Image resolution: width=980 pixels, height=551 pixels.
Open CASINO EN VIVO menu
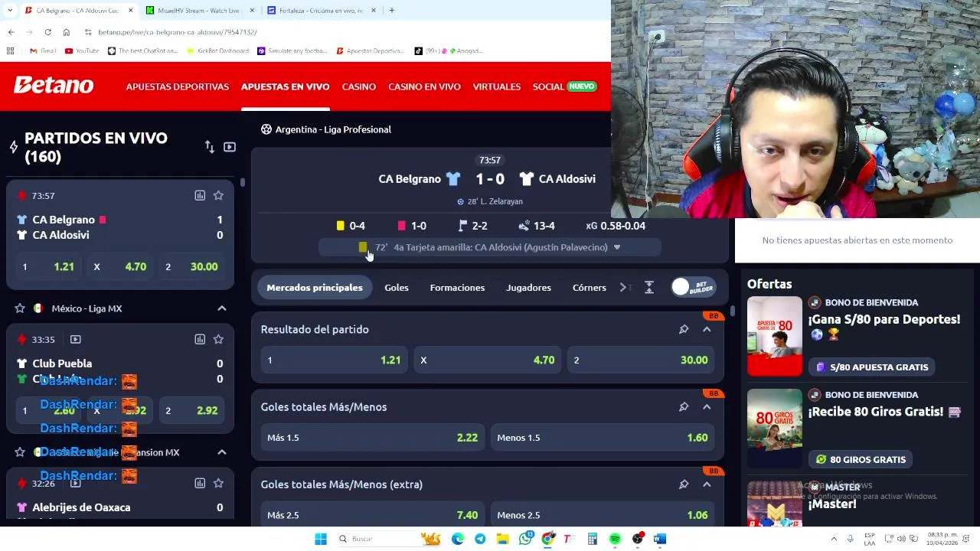coord(424,86)
